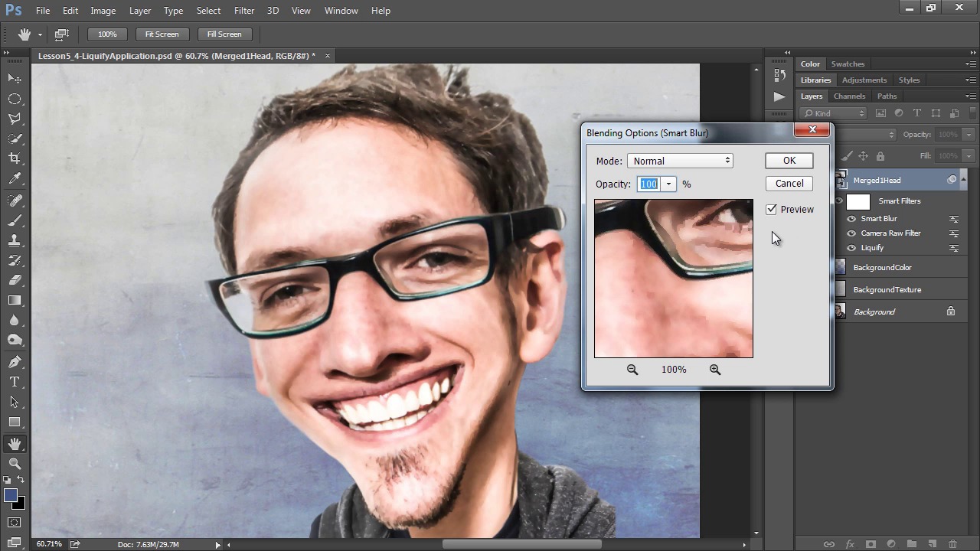Click the zoom-in magnifier under the preview
Image resolution: width=980 pixels, height=551 pixels.
[x=715, y=370]
